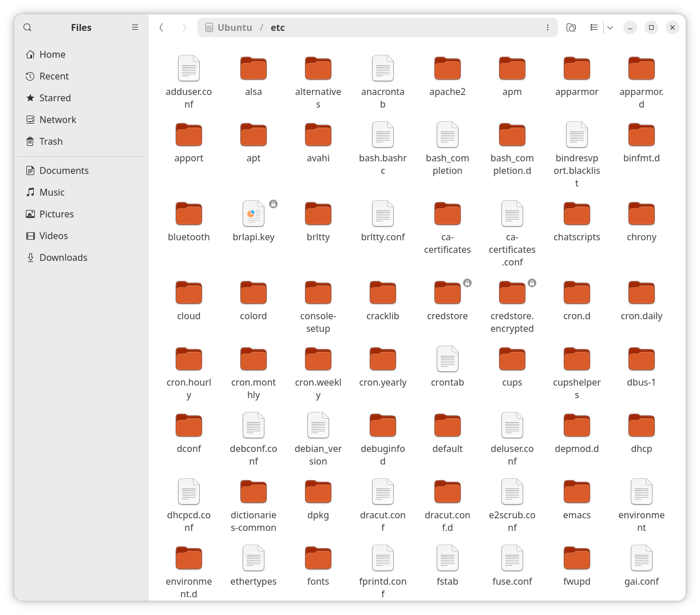Select the apache2 folder

click(448, 69)
